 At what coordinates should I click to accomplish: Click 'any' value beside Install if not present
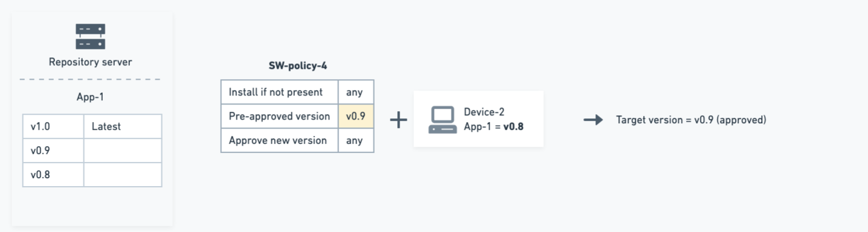(x=356, y=92)
